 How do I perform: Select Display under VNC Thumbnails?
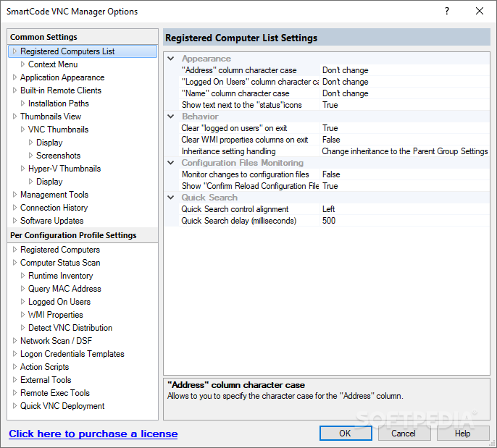tap(49, 143)
